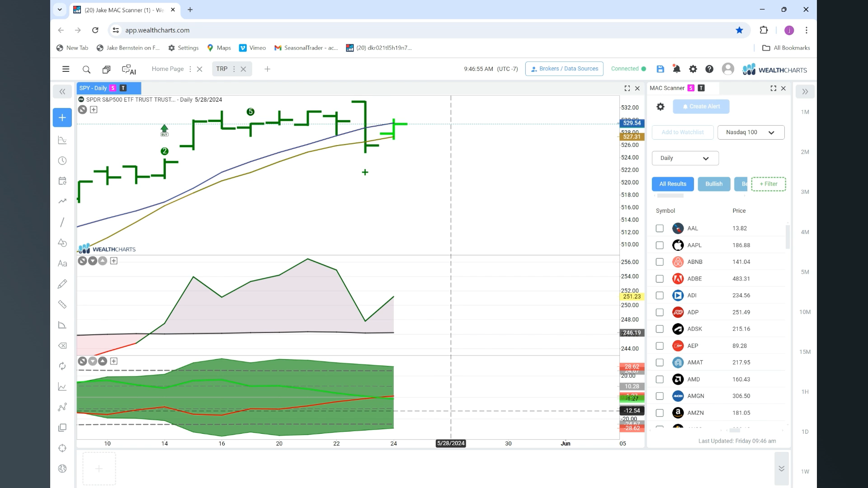
Task: Expand bottom panel double-down chevron
Action: pos(781,469)
